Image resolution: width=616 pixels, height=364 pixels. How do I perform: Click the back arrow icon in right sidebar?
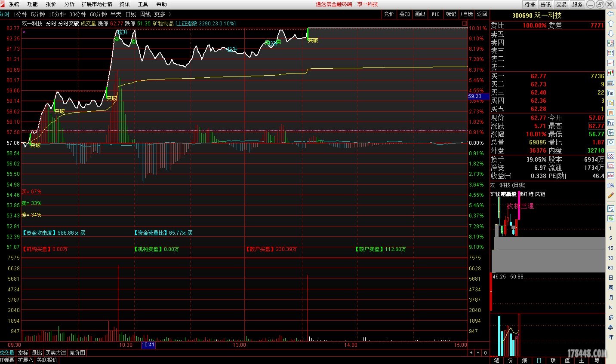[x=610, y=14]
